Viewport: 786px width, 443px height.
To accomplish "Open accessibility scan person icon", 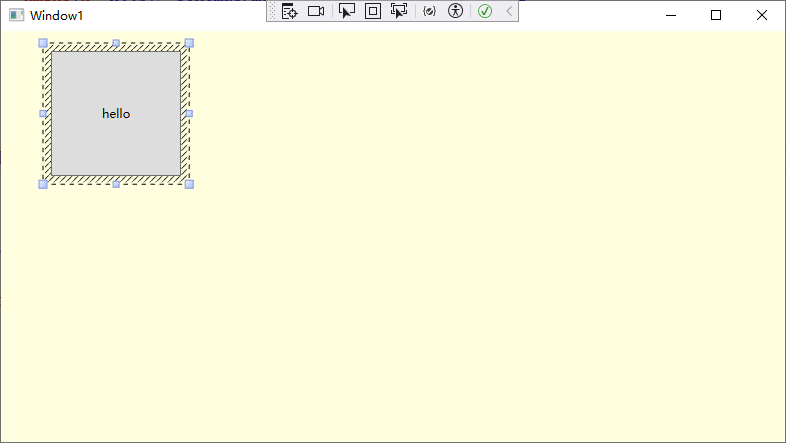I will (x=455, y=11).
